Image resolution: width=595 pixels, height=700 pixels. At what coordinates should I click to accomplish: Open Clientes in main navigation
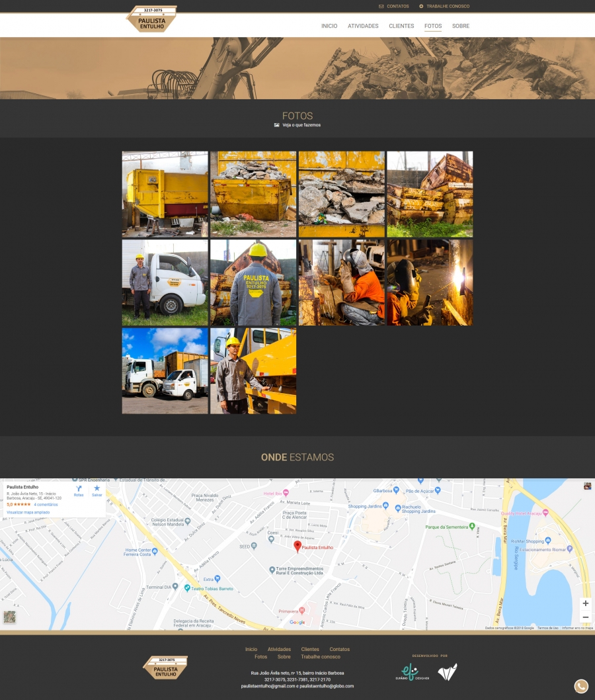coord(401,26)
